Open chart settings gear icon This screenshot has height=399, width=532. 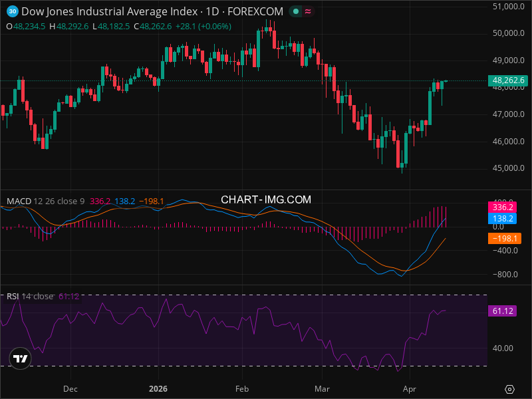click(509, 389)
